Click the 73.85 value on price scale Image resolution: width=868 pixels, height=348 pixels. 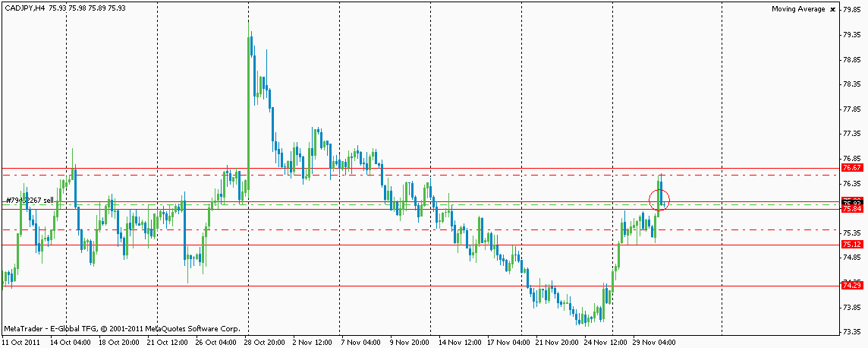851,308
